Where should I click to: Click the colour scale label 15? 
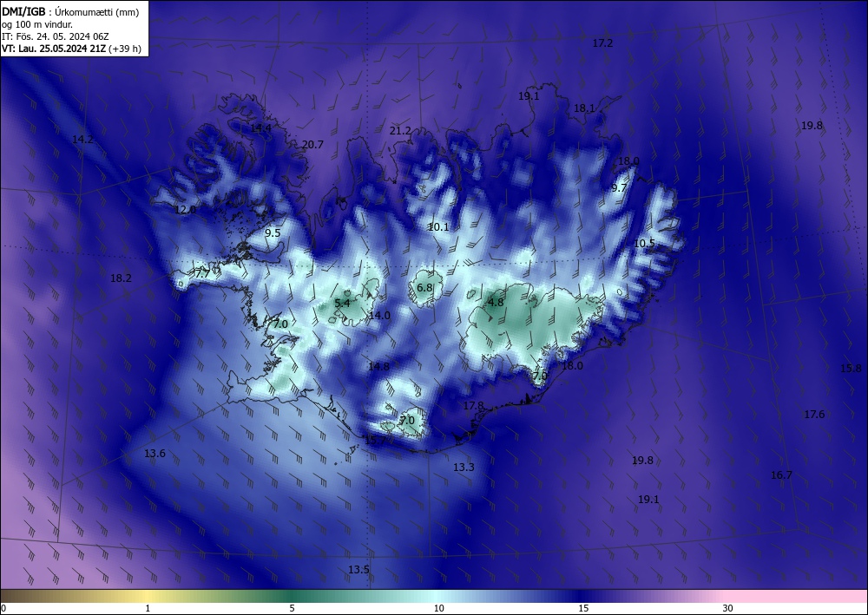pos(583,608)
